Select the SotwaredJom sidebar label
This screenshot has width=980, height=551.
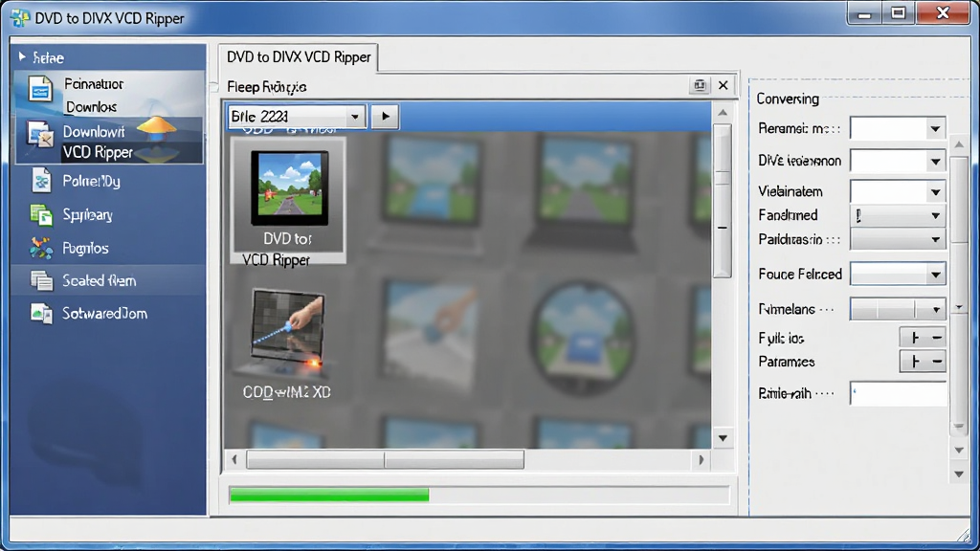(x=104, y=313)
